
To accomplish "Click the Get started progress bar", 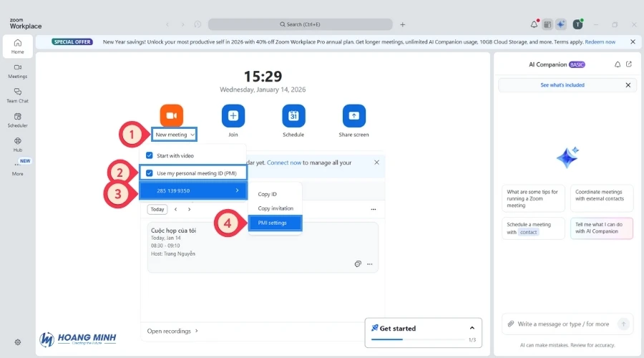I will click(x=416, y=339).
